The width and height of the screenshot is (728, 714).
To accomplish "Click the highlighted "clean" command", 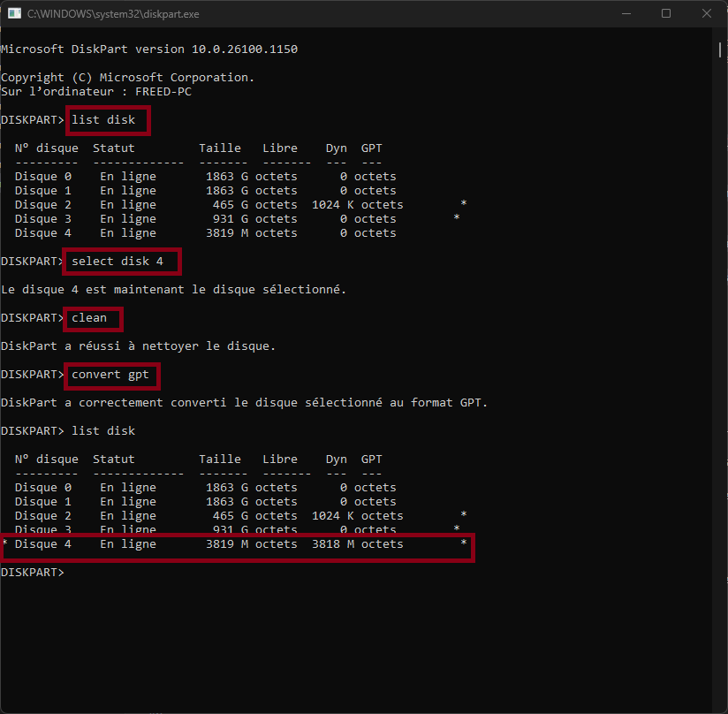I will tap(91, 318).
